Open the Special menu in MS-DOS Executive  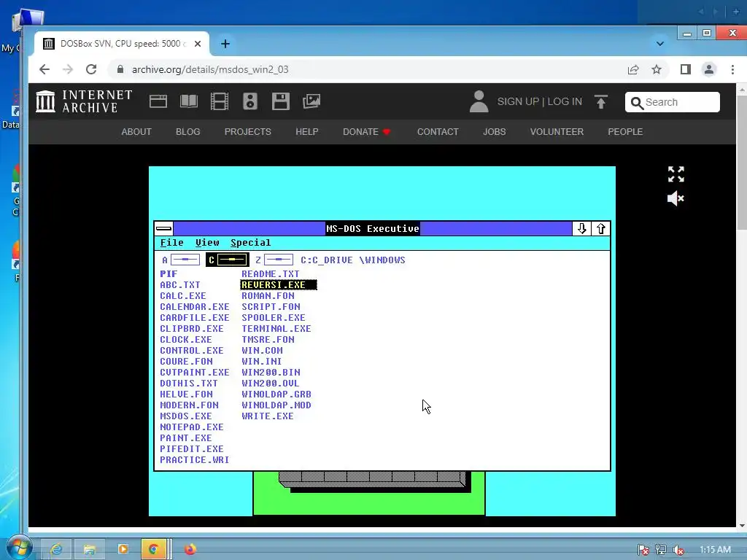point(251,243)
